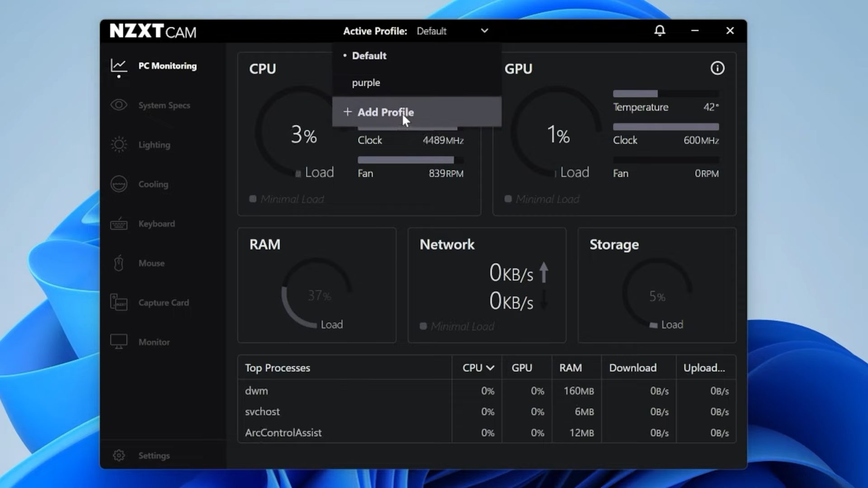Show GPU info circle icon

[x=717, y=68]
